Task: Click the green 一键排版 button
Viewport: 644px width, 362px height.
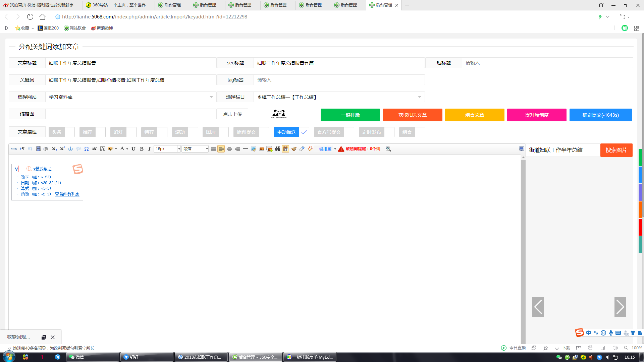Action: [350, 115]
